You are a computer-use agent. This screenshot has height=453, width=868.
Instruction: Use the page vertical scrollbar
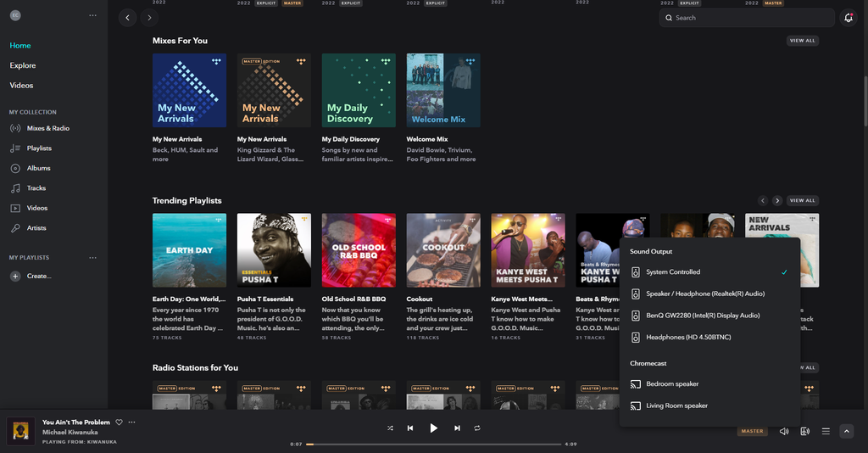pos(865,101)
